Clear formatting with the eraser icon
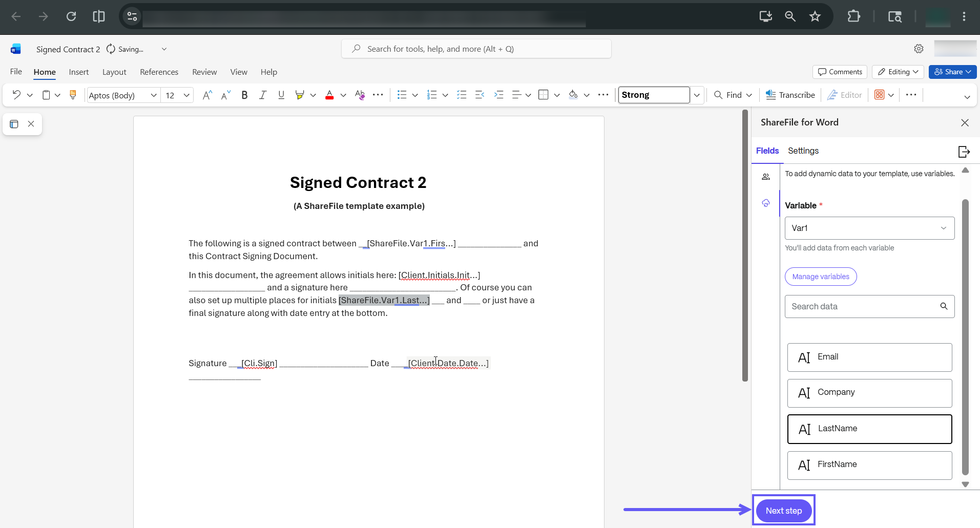980x528 pixels. coord(360,95)
